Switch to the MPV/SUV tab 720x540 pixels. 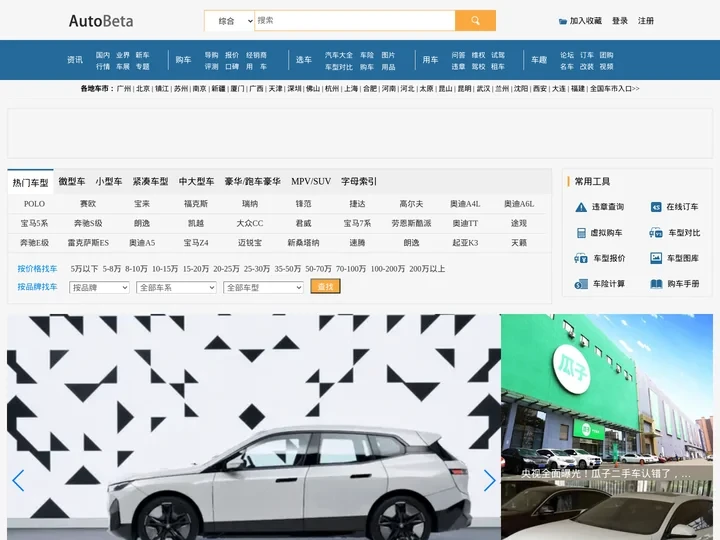pyautogui.click(x=311, y=181)
